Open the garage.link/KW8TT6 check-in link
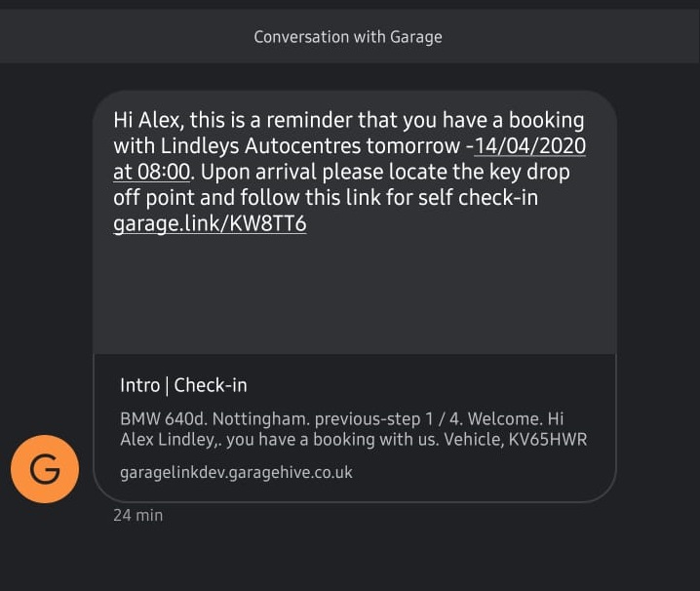The height and width of the screenshot is (591, 700). pyautogui.click(x=210, y=223)
